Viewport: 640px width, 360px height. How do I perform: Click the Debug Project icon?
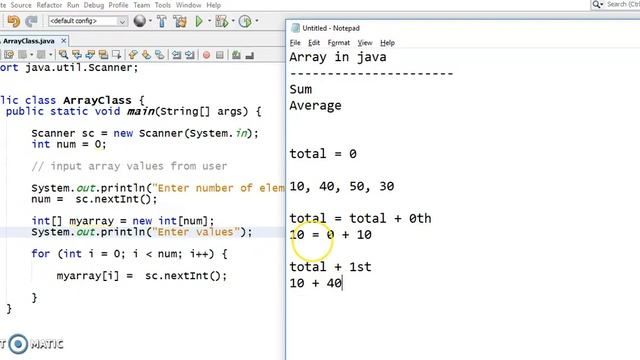tap(222, 21)
